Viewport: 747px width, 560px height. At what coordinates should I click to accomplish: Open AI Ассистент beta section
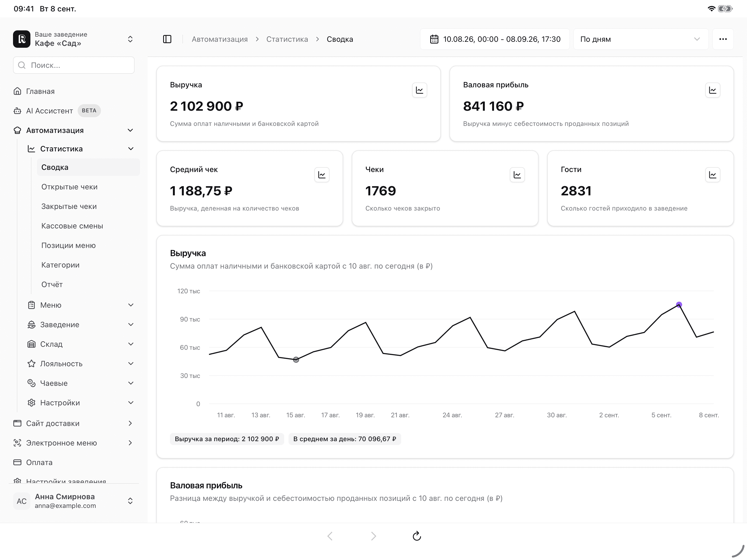tap(74, 111)
